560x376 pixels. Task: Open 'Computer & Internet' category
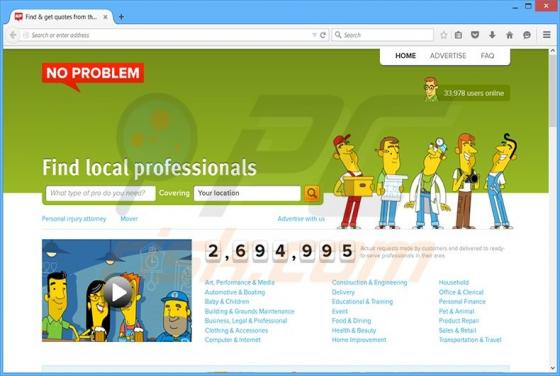232,340
